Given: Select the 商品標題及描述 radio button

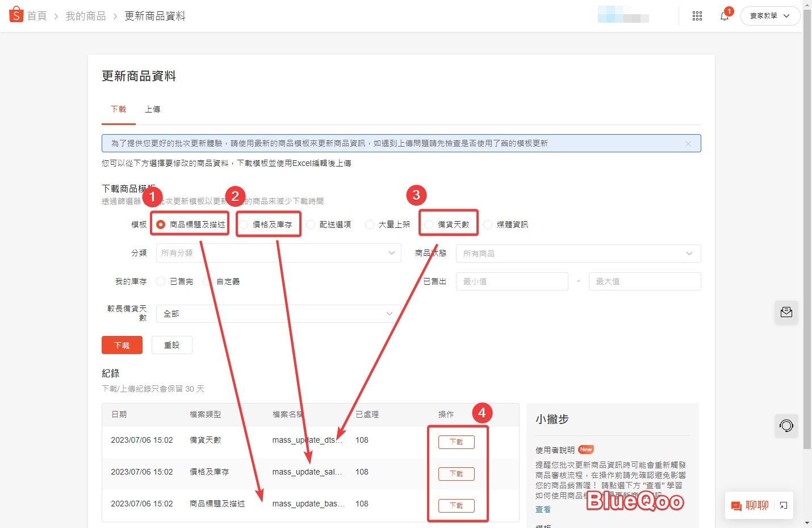Looking at the screenshot, I should 161,224.
